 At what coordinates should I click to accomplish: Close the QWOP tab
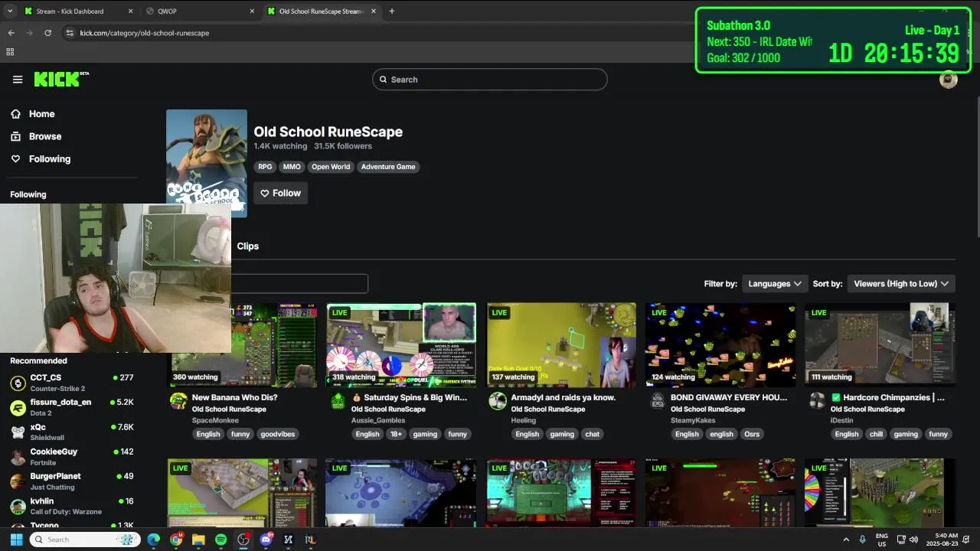tap(252, 11)
